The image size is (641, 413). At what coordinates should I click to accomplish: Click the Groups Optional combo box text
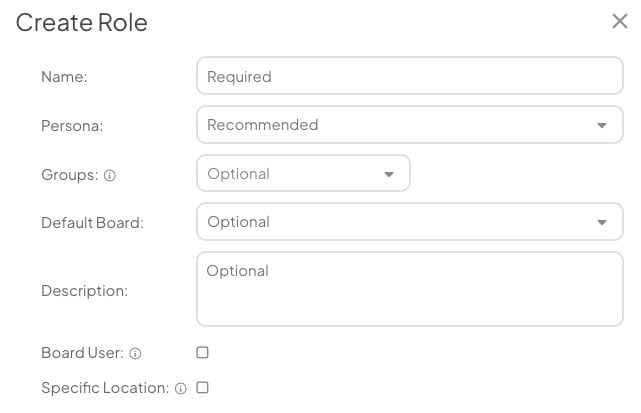[x=238, y=174]
